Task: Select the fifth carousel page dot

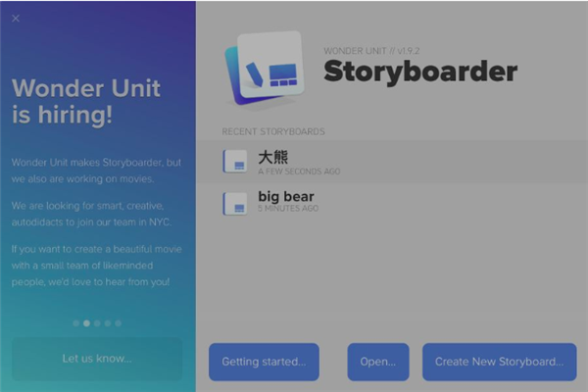Action: tap(119, 323)
